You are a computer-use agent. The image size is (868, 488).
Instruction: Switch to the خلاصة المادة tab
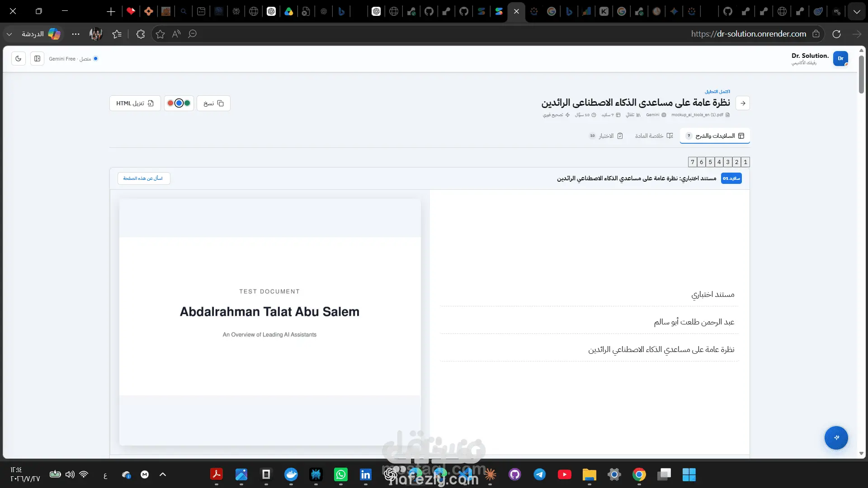tap(654, 136)
